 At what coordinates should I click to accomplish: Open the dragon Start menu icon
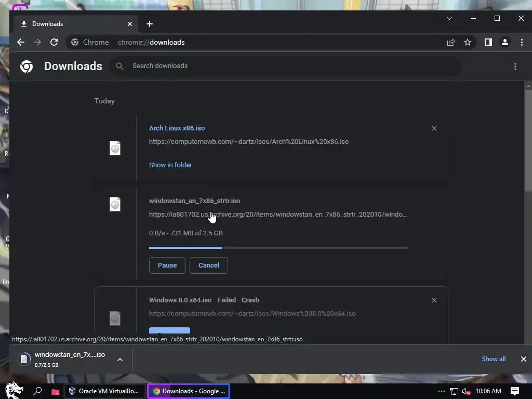point(14,390)
